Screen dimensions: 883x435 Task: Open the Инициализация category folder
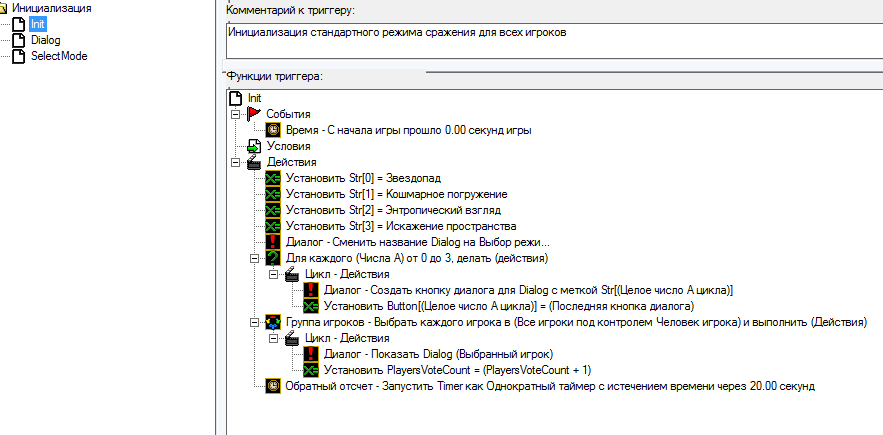click(x=51, y=8)
